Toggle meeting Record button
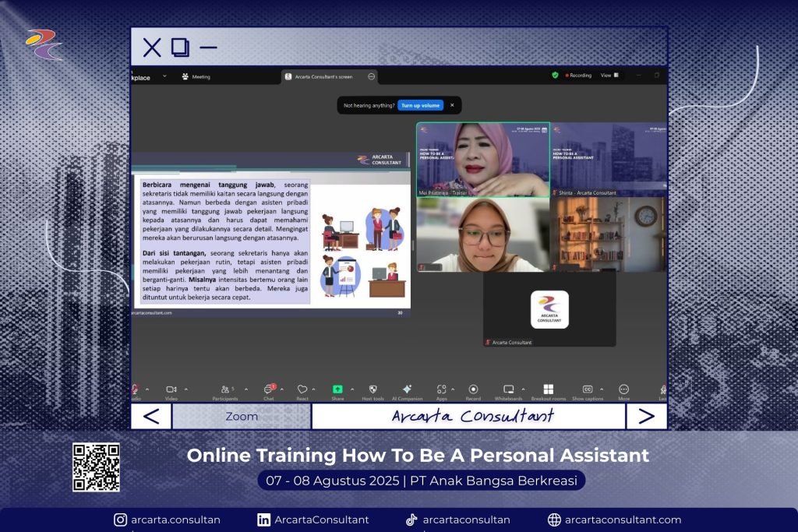 tap(473, 389)
